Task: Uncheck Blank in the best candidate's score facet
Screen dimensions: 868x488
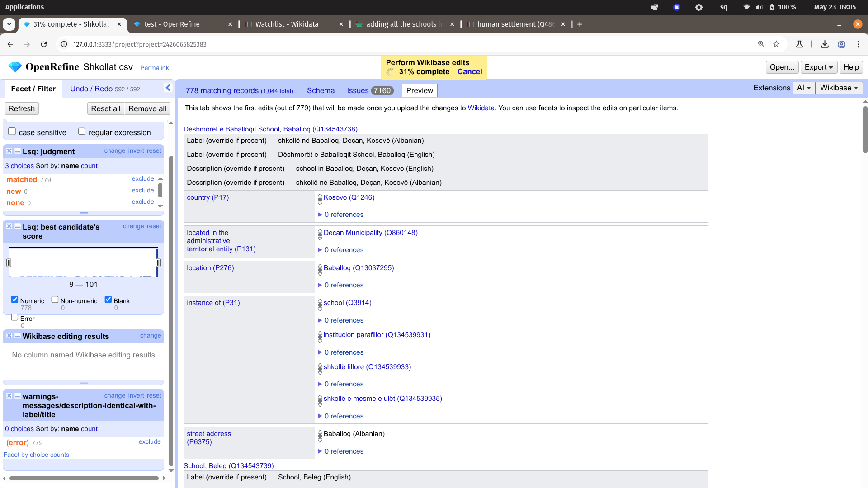Action: (x=108, y=299)
